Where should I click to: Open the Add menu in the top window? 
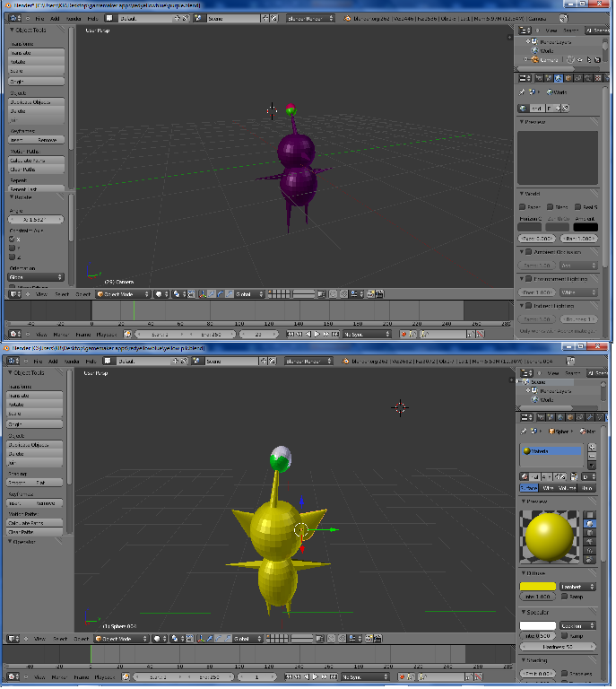point(55,19)
